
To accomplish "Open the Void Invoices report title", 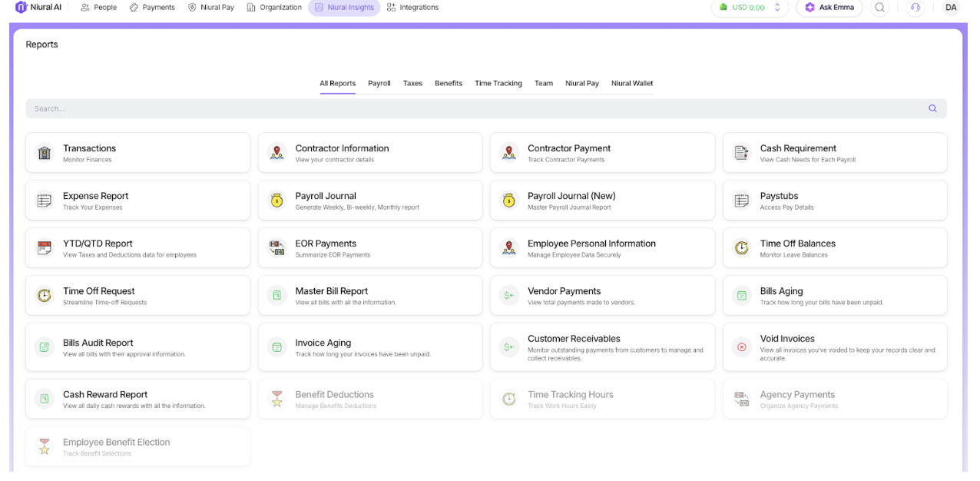I will [787, 338].
